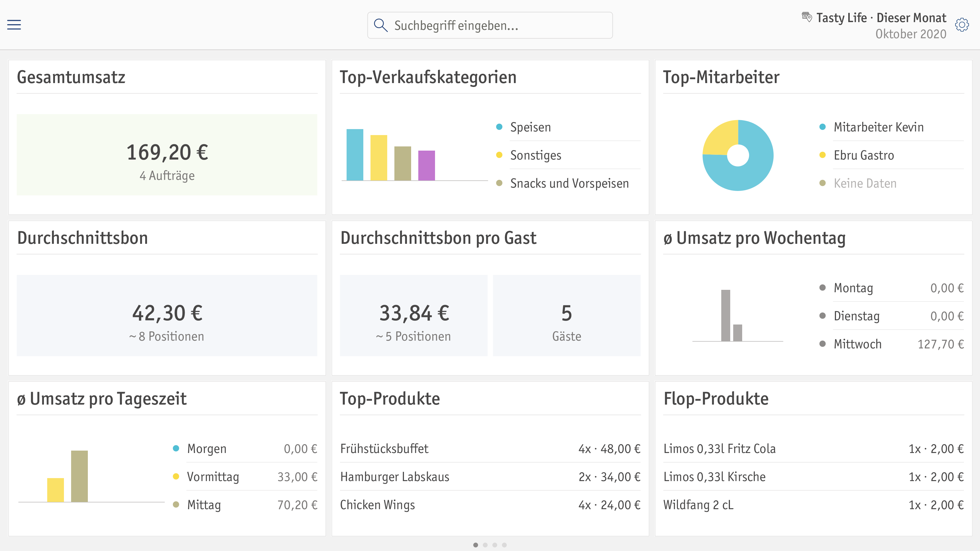
Task: Click the 169,20 € total revenue tile
Action: click(x=167, y=155)
